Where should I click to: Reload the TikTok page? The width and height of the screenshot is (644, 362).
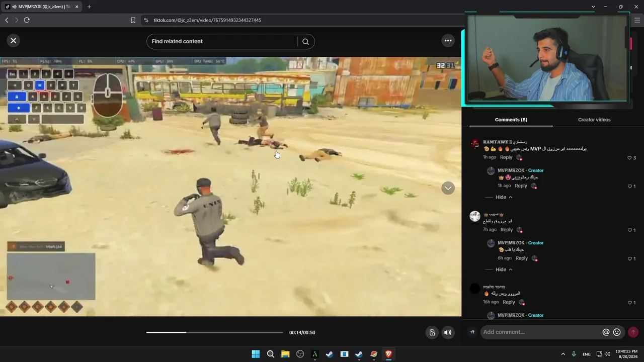[x=27, y=20]
